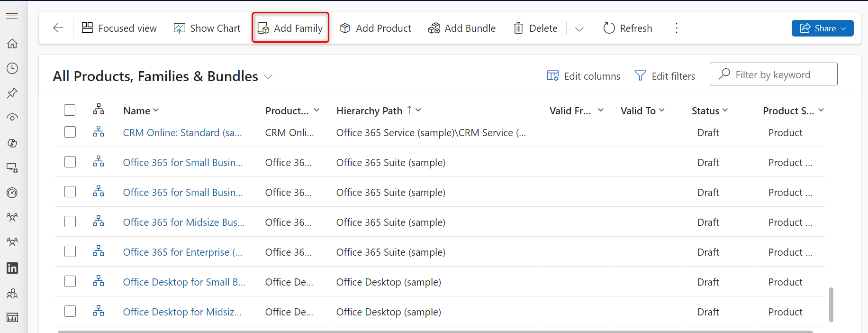Open CRM Online: Standard (sample) record

tap(182, 133)
